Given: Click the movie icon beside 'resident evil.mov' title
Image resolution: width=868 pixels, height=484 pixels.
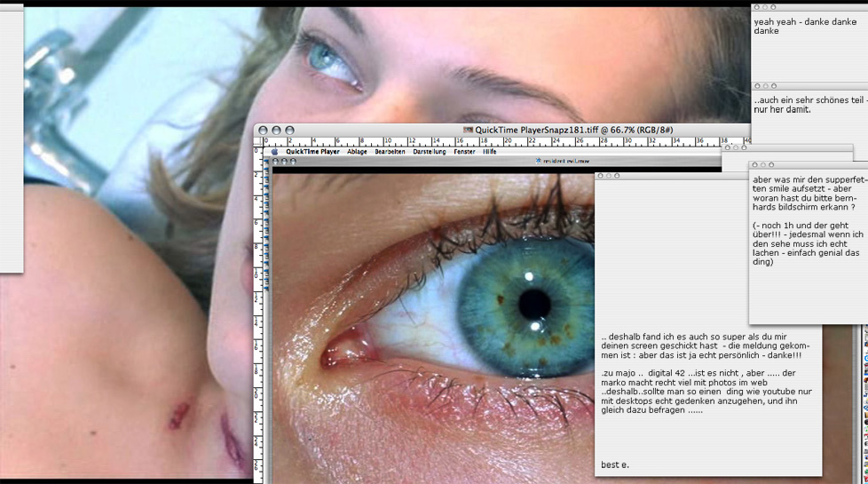Looking at the screenshot, I should [538, 162].
